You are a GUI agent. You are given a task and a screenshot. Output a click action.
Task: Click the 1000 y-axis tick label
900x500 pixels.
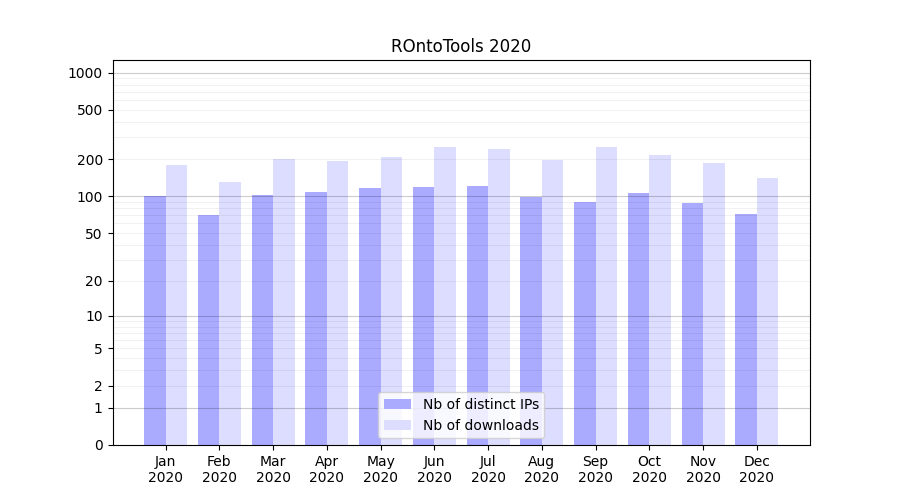point(85,73)
